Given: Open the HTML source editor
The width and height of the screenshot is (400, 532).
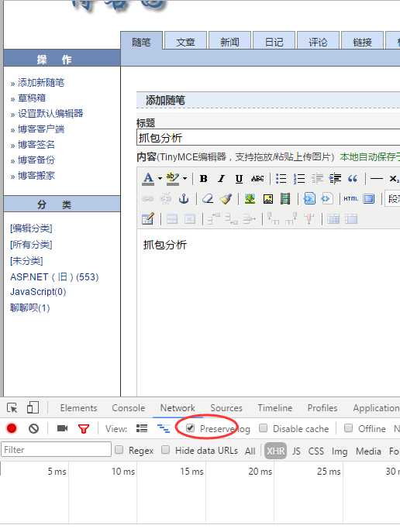Looking at the screenshot, I should point(350,199).
